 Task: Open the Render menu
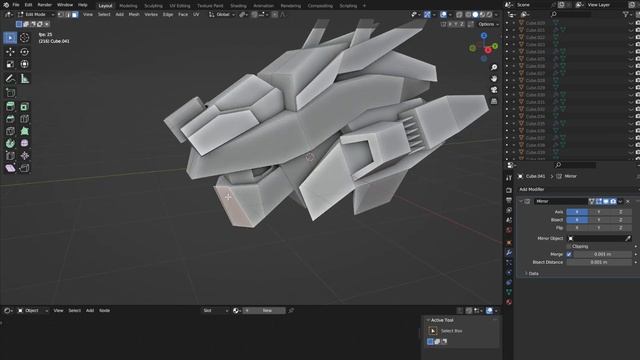[x=44, y=5]
